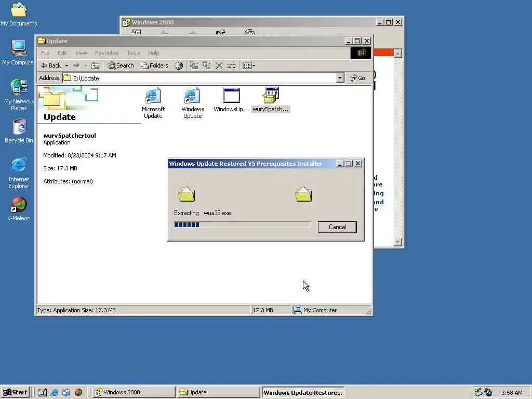The image size is (532, 399).
Task: Click the Windows 2000 window title bar
Action: [249, 22]
